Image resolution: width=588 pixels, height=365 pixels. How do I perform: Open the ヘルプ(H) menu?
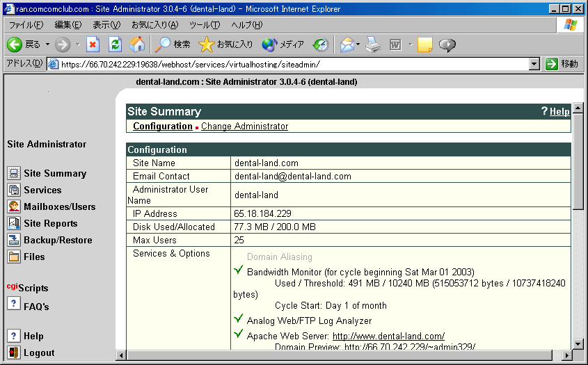[247, 25]
